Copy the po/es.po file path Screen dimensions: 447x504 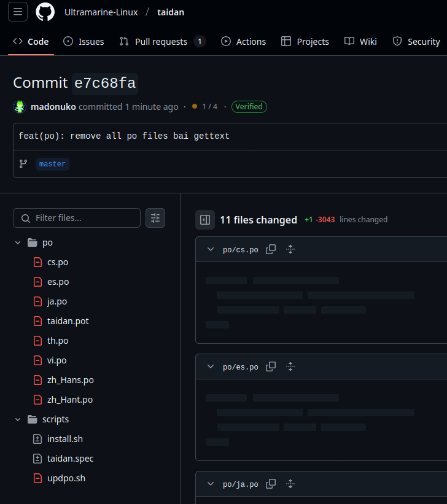271,366
